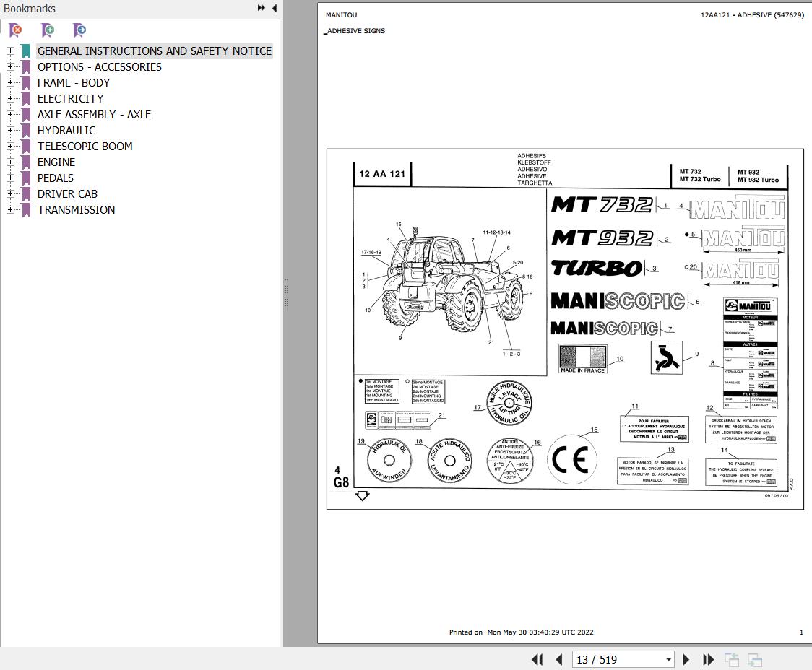Expand the TRANSMISSION bookmark node

click(x=10, y=209)
